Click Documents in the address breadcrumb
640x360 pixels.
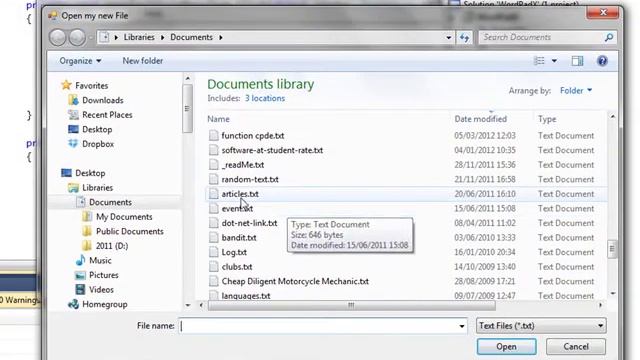pyautogui.click(x=191, y=37)
